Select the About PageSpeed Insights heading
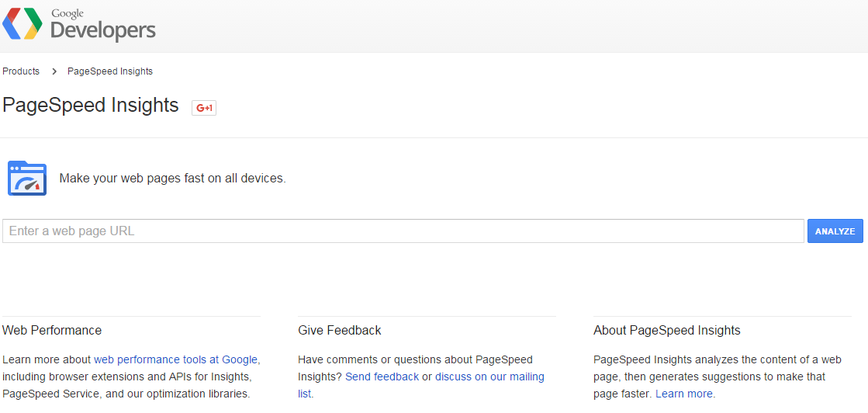Viewport: 868px width, 413px height. [667, 331]
